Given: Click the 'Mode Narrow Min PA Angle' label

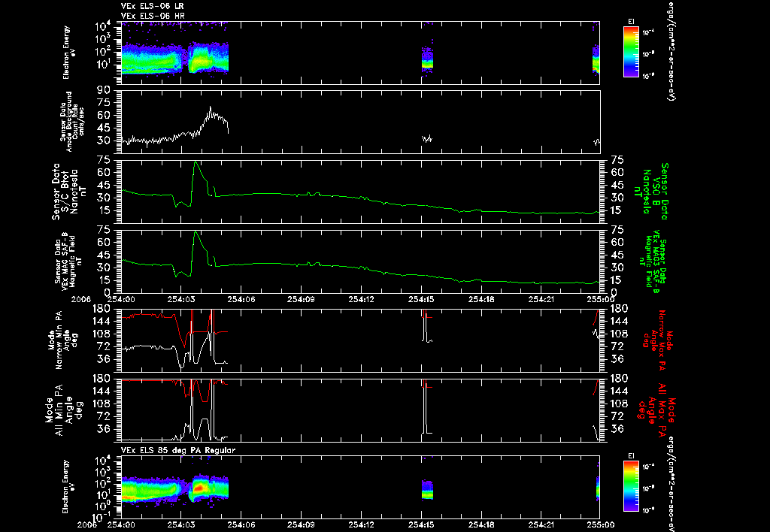Looking at the screenshot, I should coord(62,340).
